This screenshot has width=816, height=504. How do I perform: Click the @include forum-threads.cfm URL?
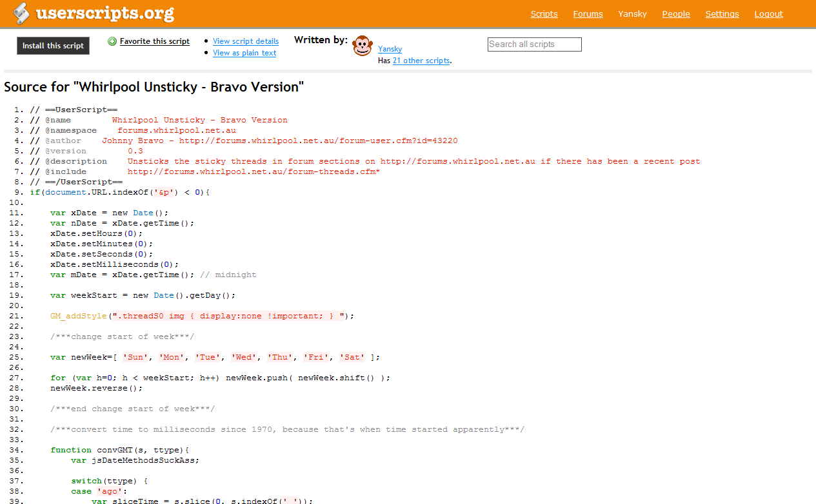254,171
